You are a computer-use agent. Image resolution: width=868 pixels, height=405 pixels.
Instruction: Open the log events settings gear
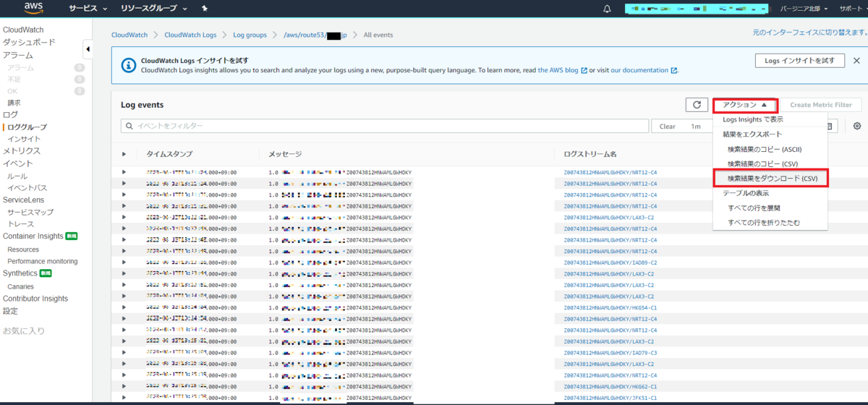pyautogui.click(x=857, y=126)
